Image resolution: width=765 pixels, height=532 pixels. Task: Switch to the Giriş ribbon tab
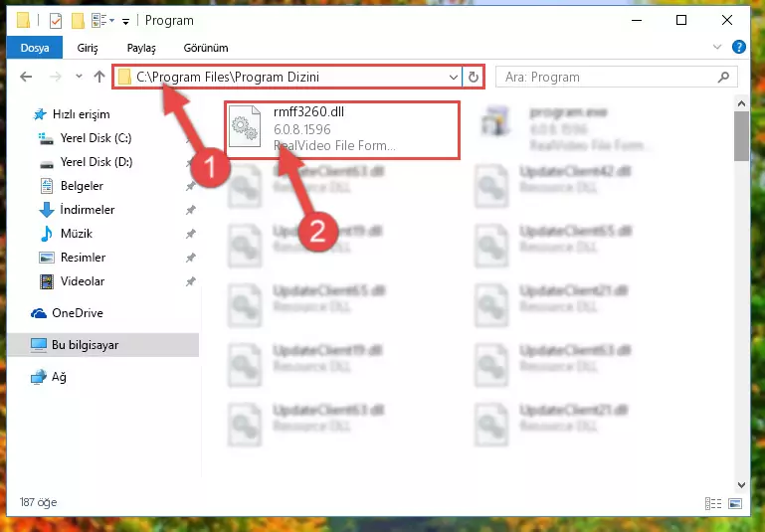click(x=88, y=48)
